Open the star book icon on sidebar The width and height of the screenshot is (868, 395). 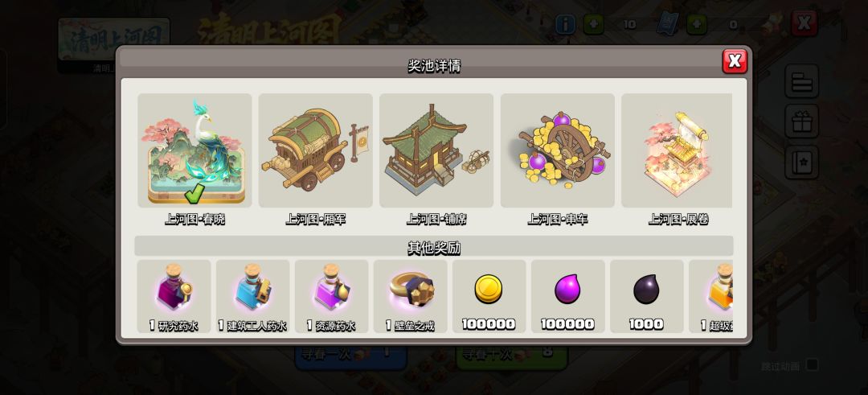pos(801,163)
